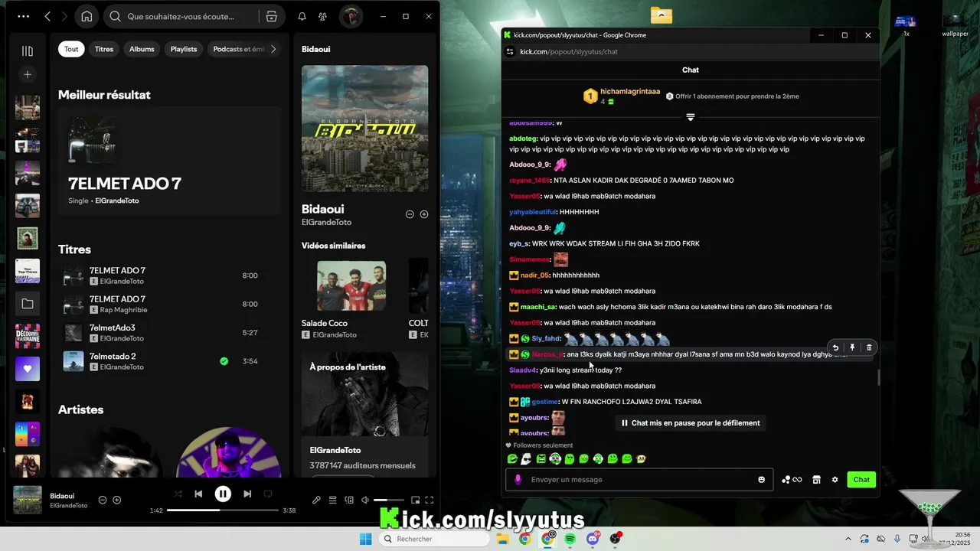The height and width of the screenshot is (551, 980).
Task: Open Spotify three-dot main menu
Action: point(23,16)
